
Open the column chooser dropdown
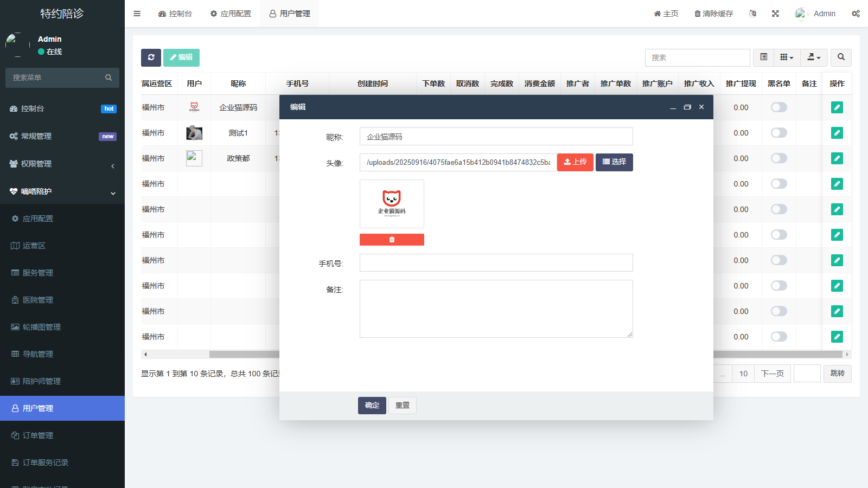[x=787, y=57]
